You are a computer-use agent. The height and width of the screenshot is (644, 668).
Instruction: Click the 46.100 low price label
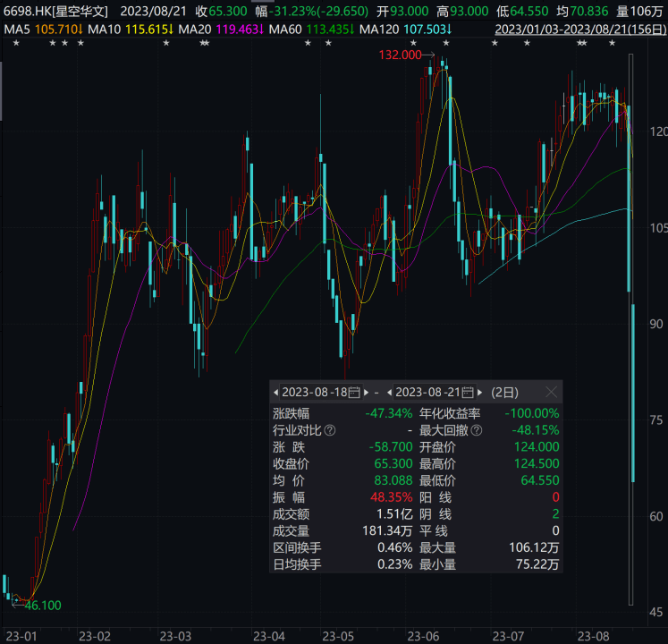(x=42, y=606)
